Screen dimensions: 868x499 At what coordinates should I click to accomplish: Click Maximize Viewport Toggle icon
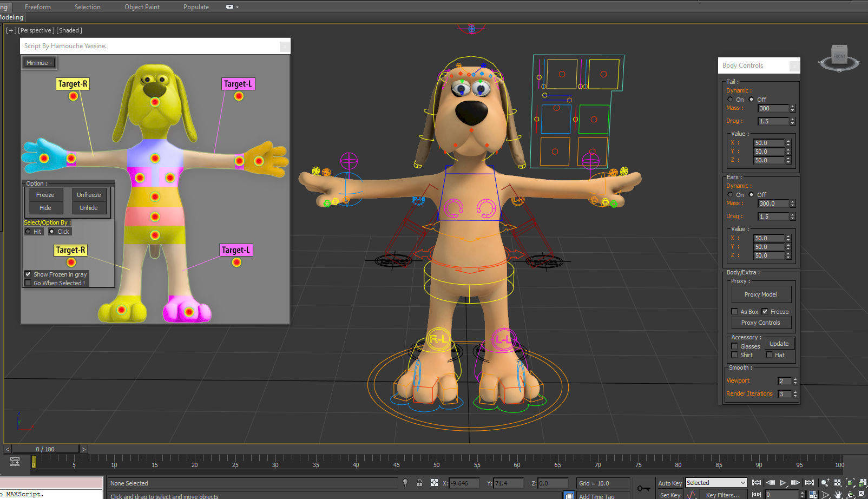862,494
